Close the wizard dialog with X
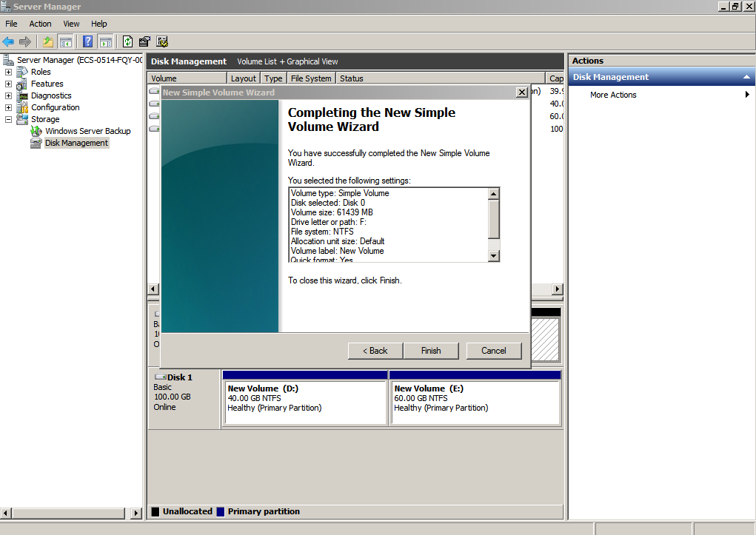Viewport: 756px width, 535px height. pyautogui.click(x=522, y=92)
